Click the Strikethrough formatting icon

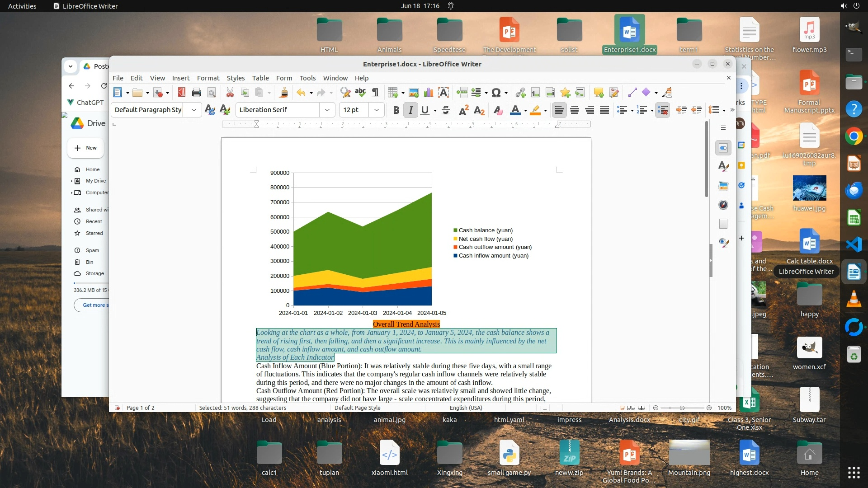446,110
